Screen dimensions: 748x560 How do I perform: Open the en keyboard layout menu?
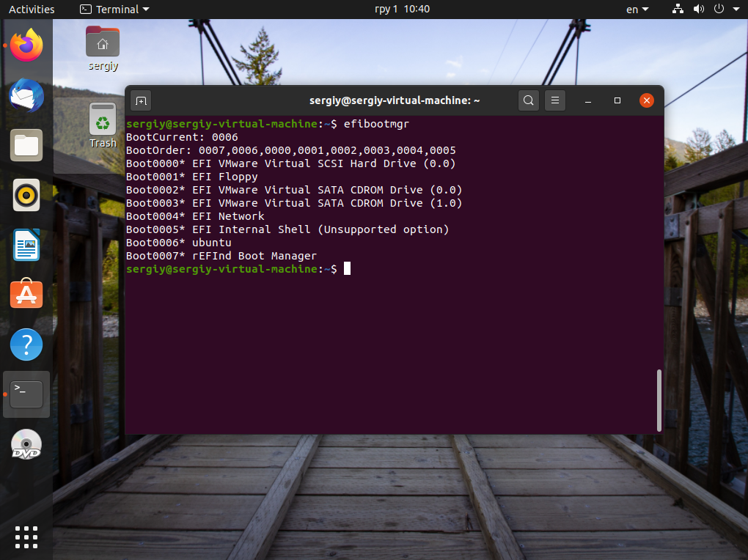pos(637,9)
